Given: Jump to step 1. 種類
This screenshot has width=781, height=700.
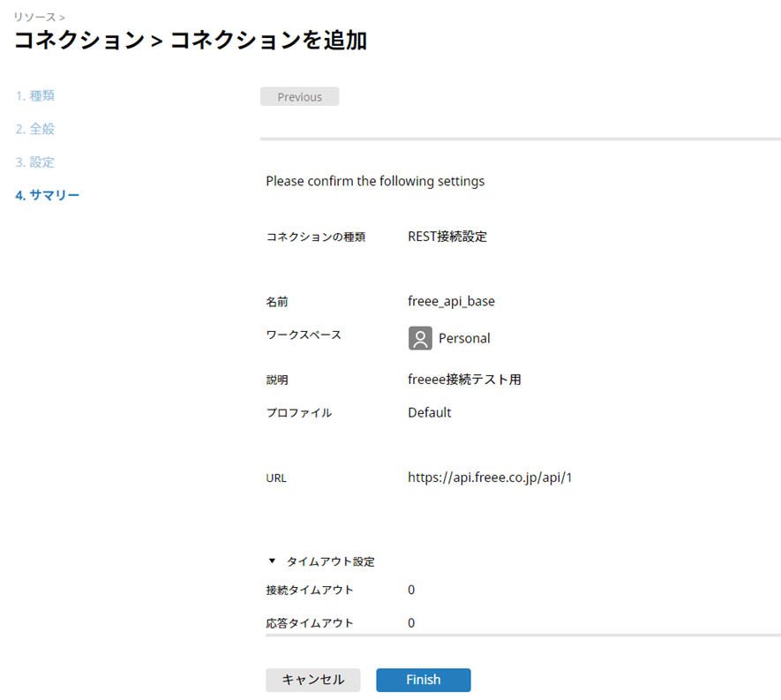Looking at the screenshot, I should pyautogui.click(x=35, y=95).
